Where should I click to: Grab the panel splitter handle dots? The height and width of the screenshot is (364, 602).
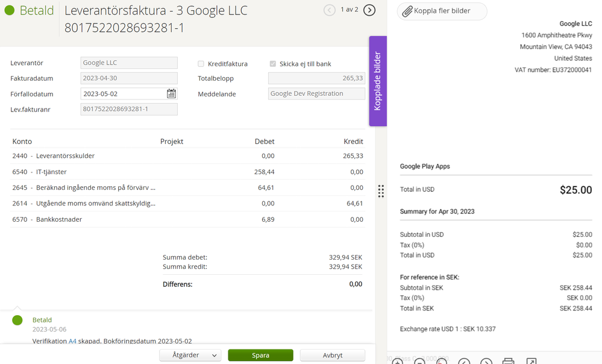click(x=381, y=191)
